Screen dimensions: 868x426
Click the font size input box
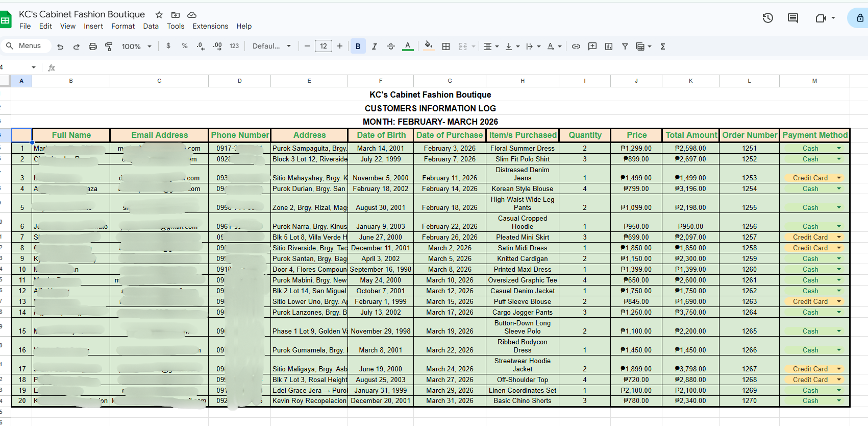(324, 46)
